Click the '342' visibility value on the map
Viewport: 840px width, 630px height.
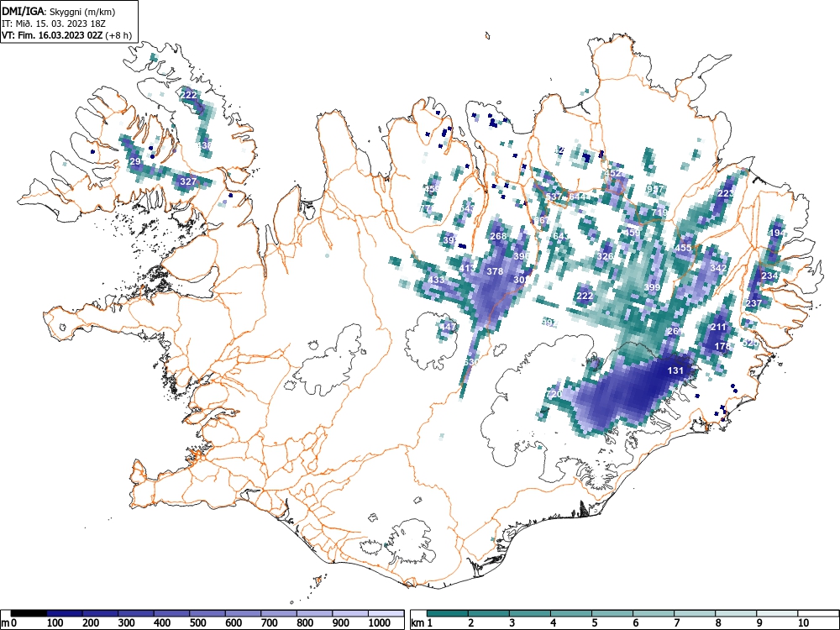point(718,268)
